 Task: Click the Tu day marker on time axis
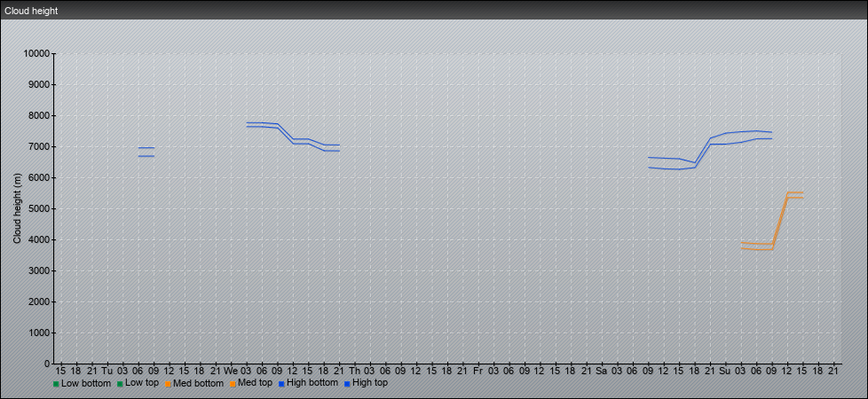(x=107, y=372)
